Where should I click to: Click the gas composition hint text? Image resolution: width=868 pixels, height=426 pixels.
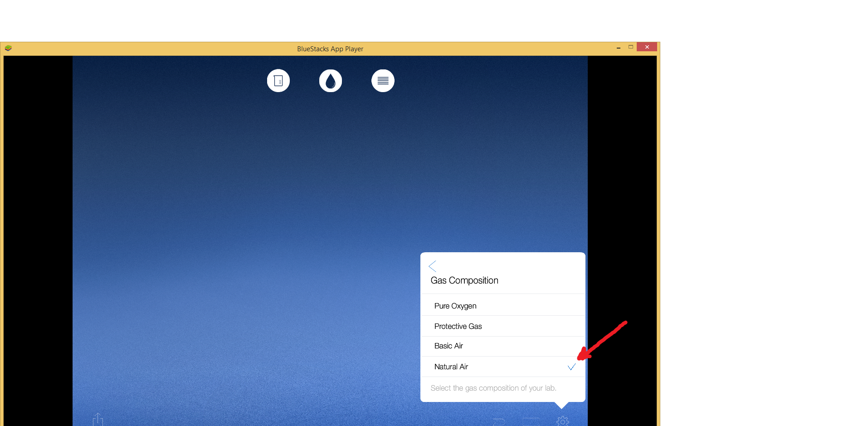[x=493, y=388]
